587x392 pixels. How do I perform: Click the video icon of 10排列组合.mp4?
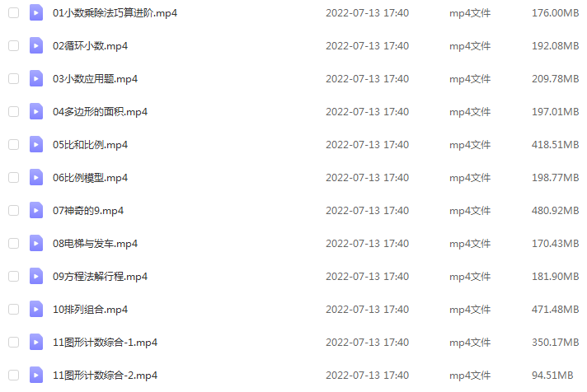36,309
